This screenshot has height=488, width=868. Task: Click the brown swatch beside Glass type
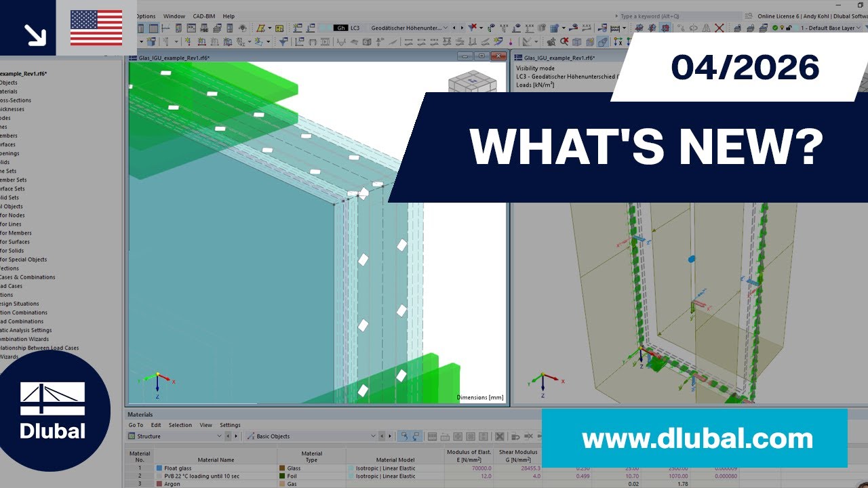tap(282, 468)
